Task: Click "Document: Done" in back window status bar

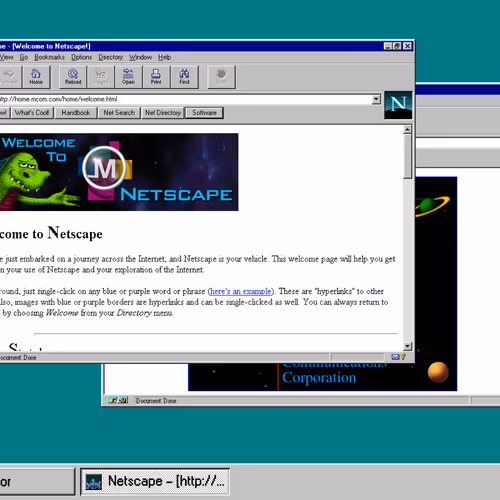Action: (156, 401)
